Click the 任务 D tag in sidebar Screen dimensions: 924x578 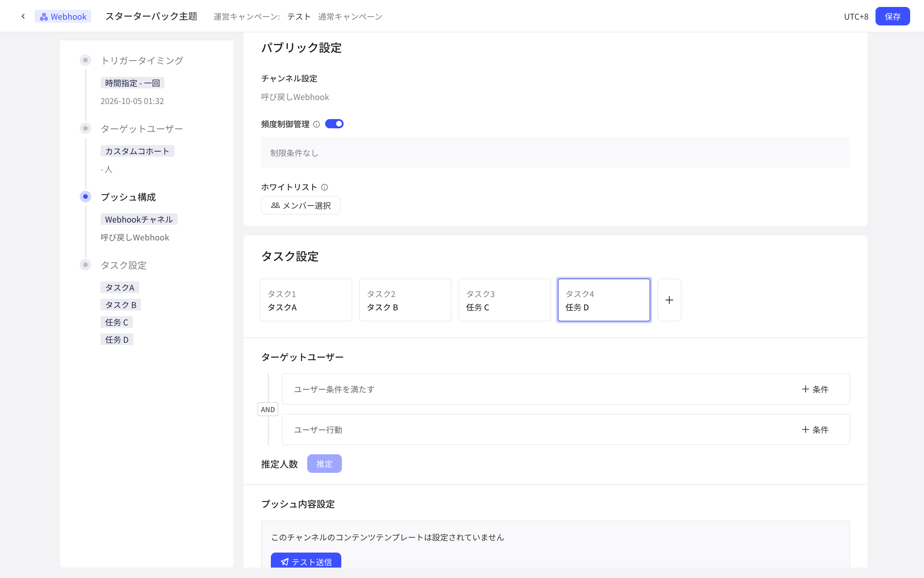click(117, 340)
